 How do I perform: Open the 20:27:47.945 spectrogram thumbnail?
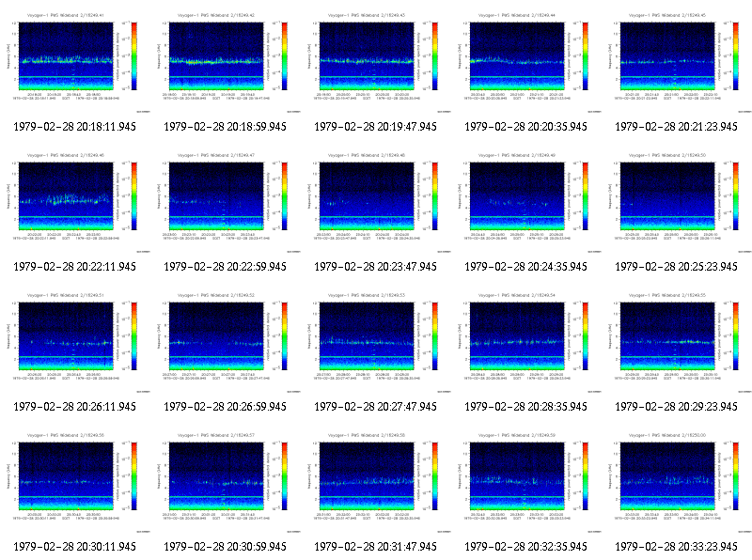tap(376, 343)
